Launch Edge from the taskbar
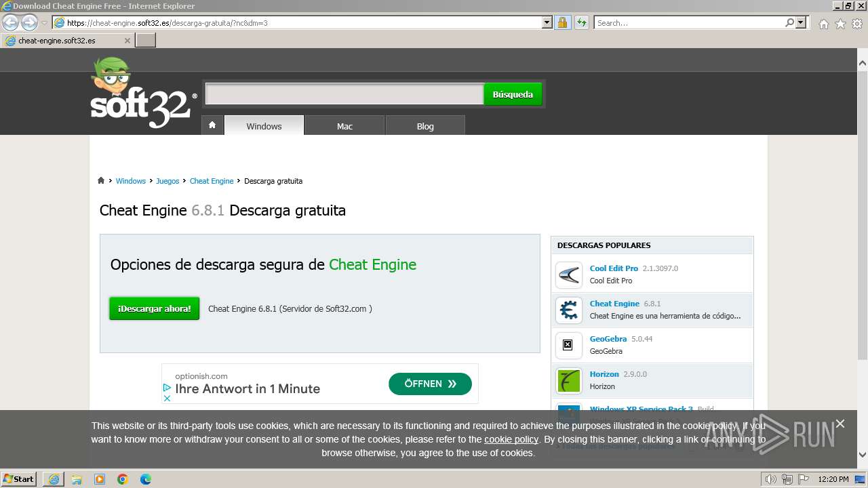Image resolution: width=868 pixels, height=488 pixels. (146, 479)
